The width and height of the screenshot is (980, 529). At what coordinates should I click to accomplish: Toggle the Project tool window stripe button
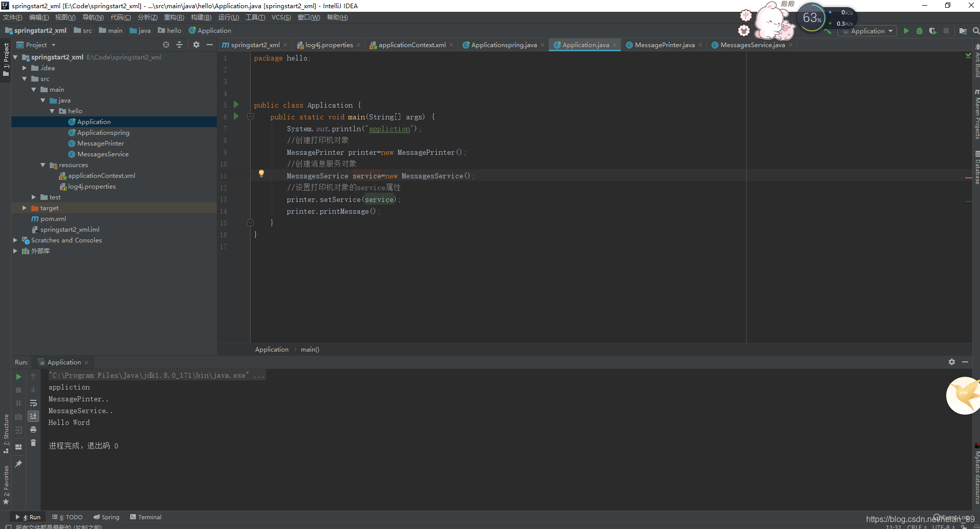[6, 59]
